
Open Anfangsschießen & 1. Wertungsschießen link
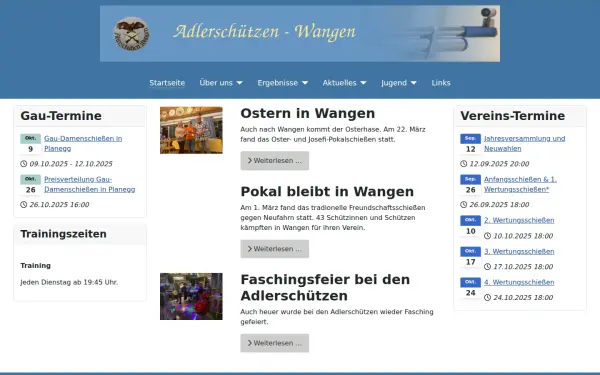coord(520,184)
